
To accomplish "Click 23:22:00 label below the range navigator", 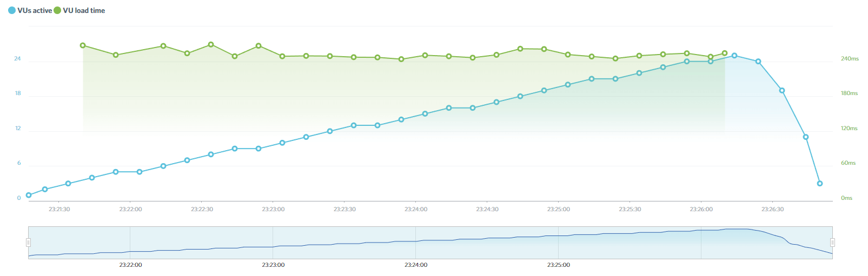I will [x=130, y=265].
